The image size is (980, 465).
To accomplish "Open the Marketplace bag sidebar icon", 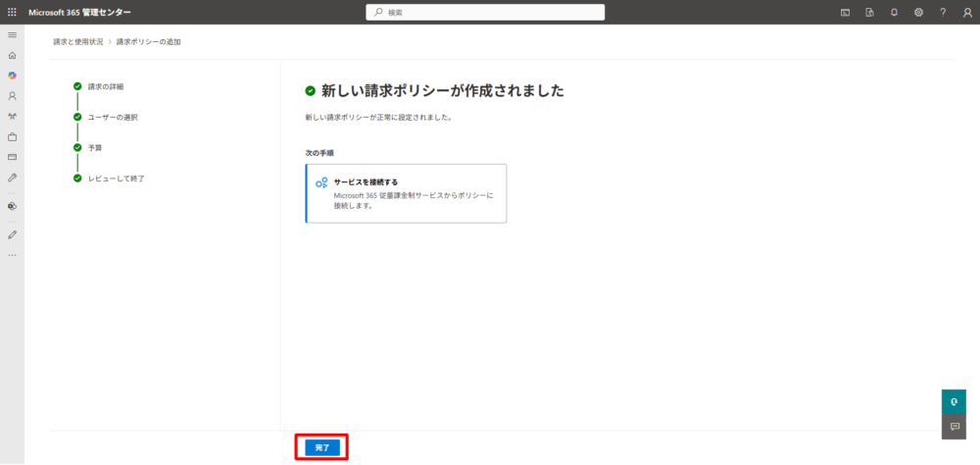I will [12, 136].
